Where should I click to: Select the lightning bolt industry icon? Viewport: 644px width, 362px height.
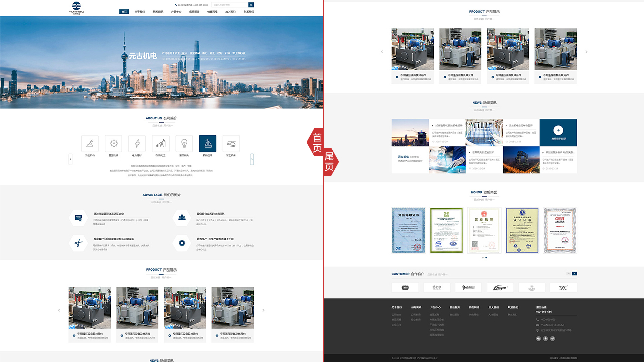[137, 143]
